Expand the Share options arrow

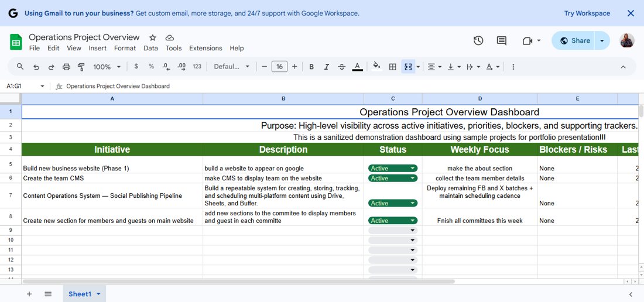click(x=602, y=40)
